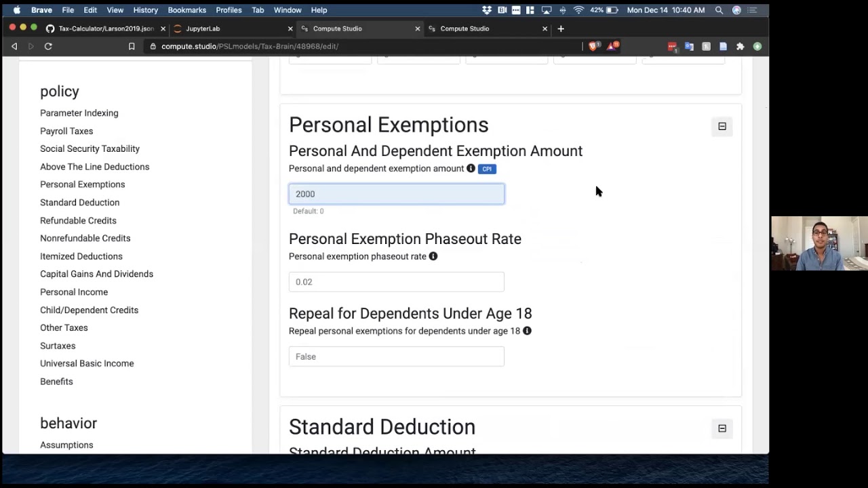Click info icon for Repeal personal exemptions under 18
The height and width of the screenshot is (488, 868).
pyautogui.click(x=527, y=331)
